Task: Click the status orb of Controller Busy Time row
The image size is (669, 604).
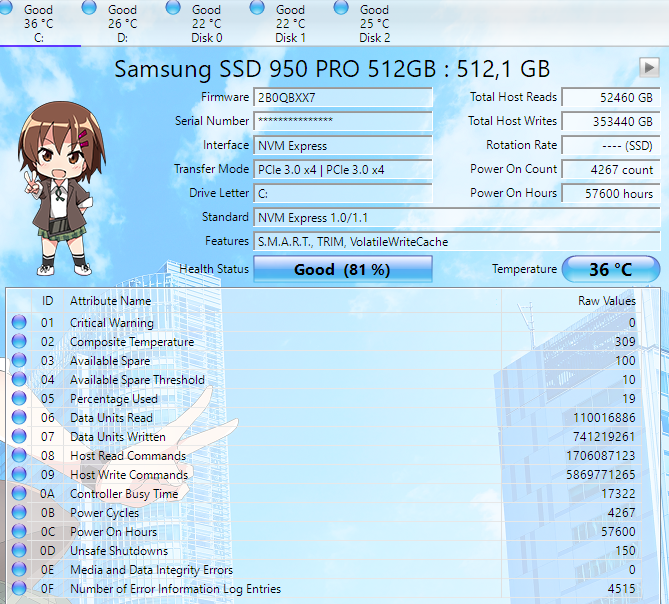Action: tap(19, 493)
